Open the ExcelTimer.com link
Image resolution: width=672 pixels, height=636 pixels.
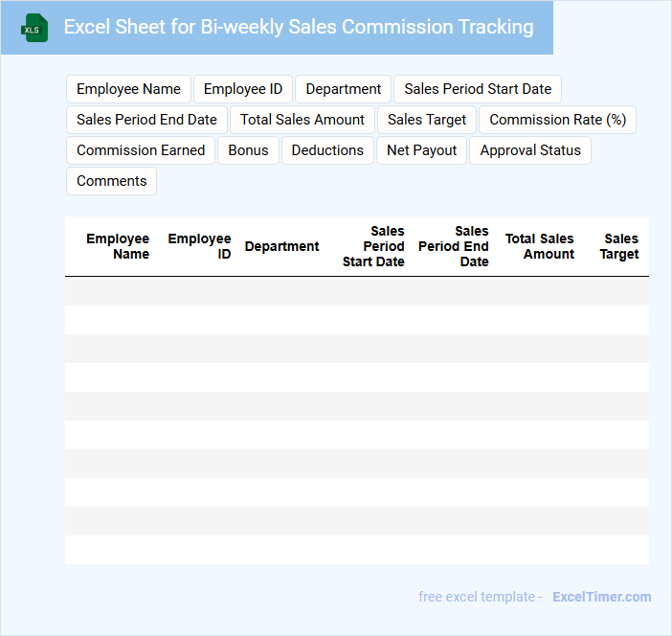point(601,597)
